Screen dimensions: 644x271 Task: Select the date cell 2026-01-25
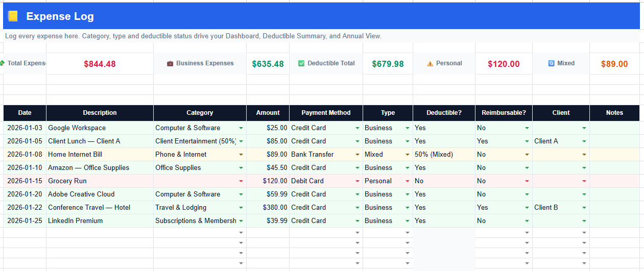click(25, 221)
